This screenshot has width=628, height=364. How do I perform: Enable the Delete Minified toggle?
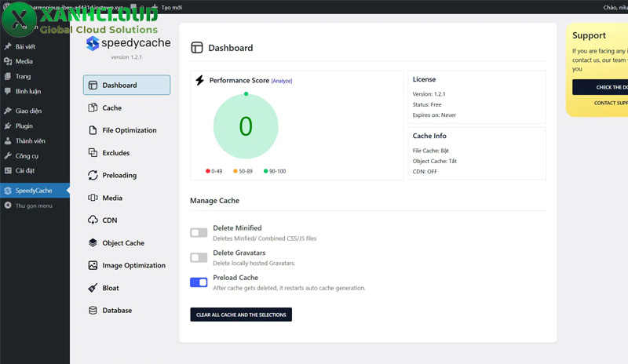tap(199, 233)
